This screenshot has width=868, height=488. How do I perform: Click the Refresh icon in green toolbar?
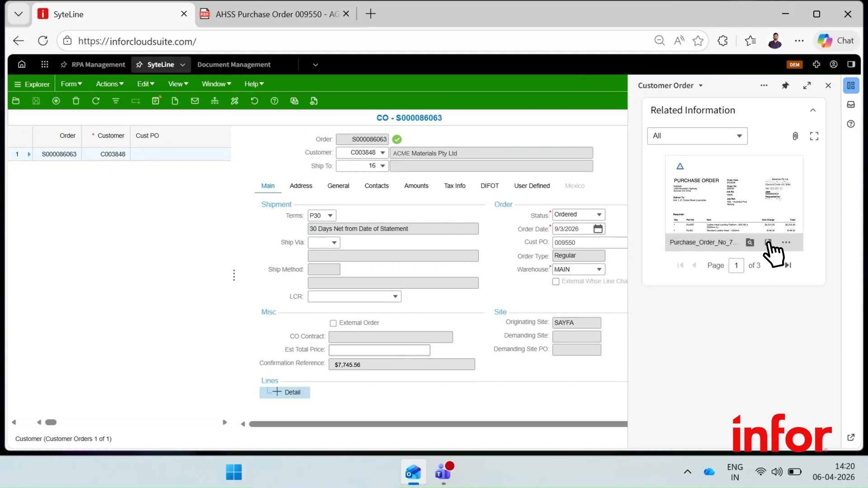click(96, 101)
